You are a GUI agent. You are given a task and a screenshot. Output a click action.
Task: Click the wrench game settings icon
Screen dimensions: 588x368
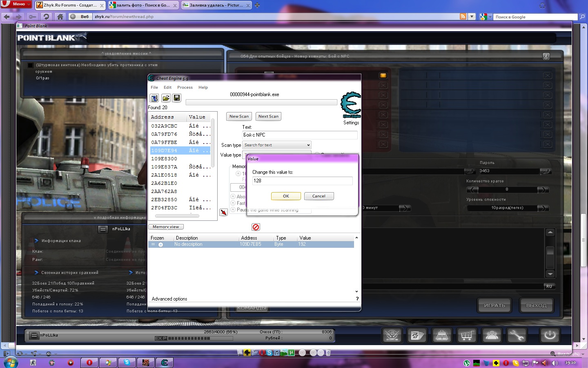pos(517,336)
